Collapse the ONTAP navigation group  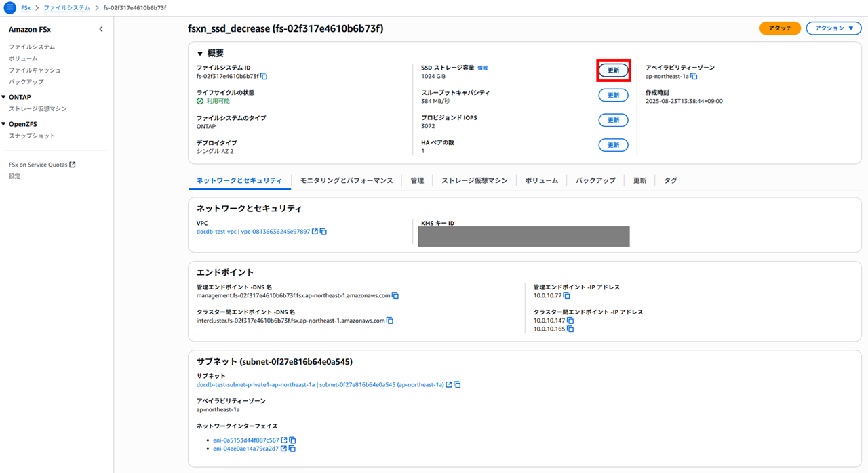point(3,97)
